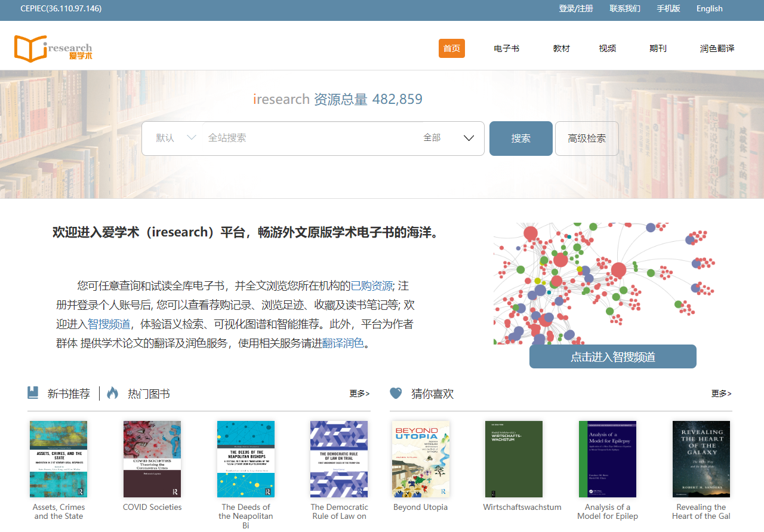This screenshot has width=764, height=532.
Task: Open 高级检索 advanced search
Action: coord(586,139)
